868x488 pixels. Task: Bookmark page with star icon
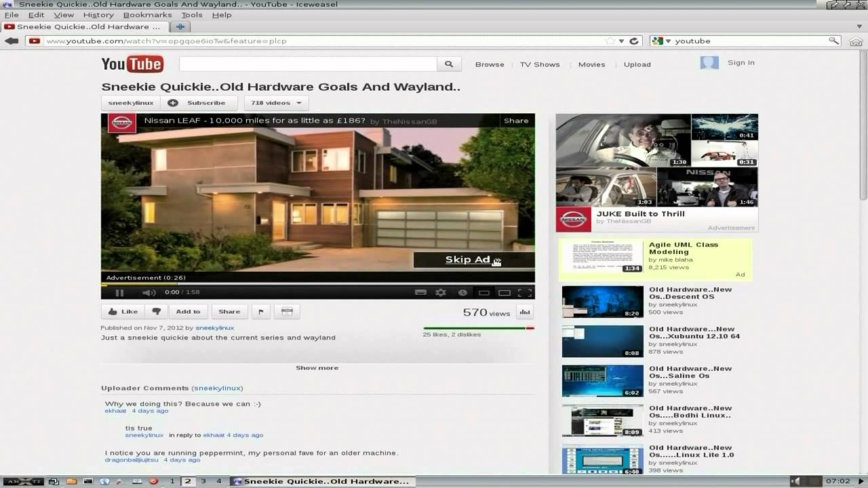tap(610, 41)
